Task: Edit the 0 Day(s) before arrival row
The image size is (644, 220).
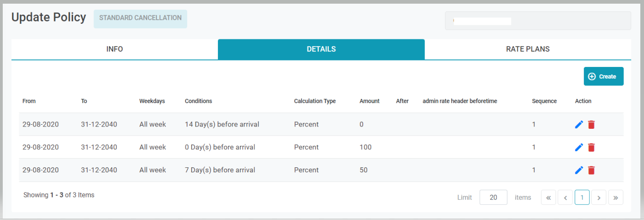Action: (x=579, y=147)
